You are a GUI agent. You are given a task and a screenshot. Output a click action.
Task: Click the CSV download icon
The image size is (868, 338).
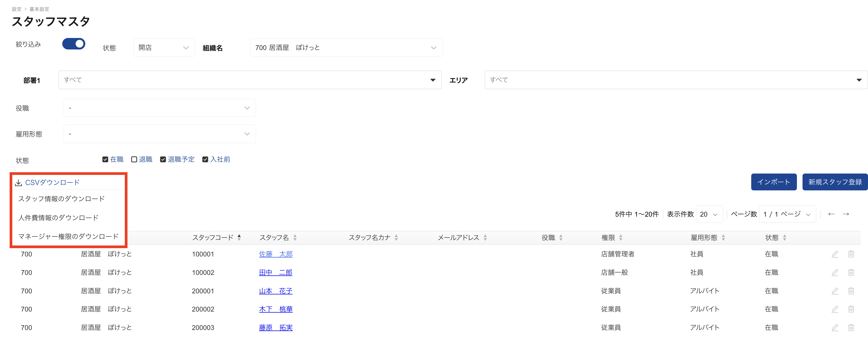coord(18,183)
